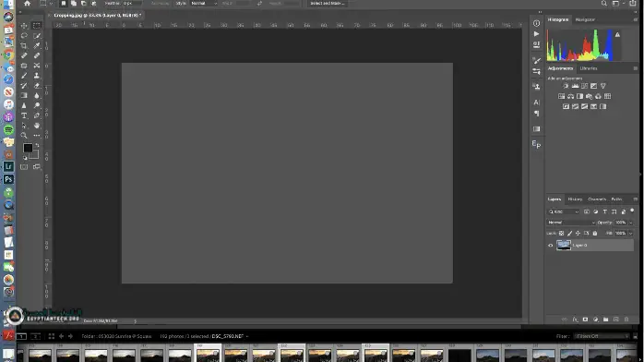Add a Color Lookup adjustment
Viewport: 644px width, 362px height.
click(607, 96)
